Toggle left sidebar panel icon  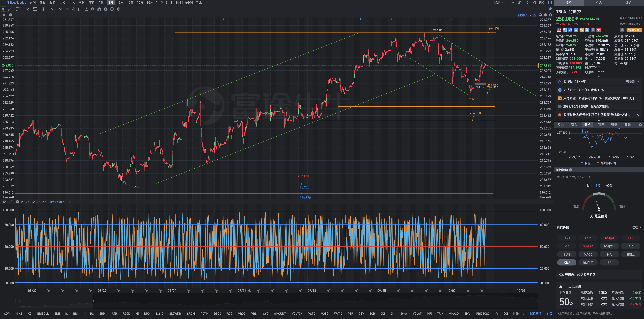(3, 2)
